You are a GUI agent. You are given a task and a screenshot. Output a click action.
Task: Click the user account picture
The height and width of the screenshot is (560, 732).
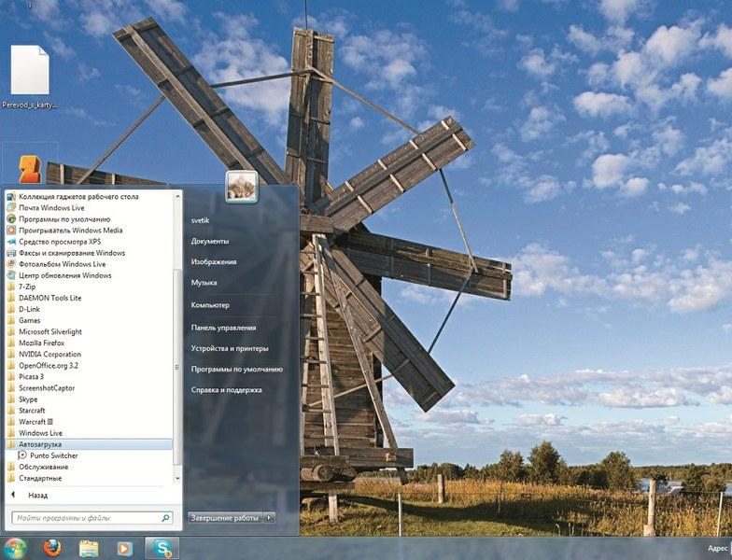[x=242, y=187]
